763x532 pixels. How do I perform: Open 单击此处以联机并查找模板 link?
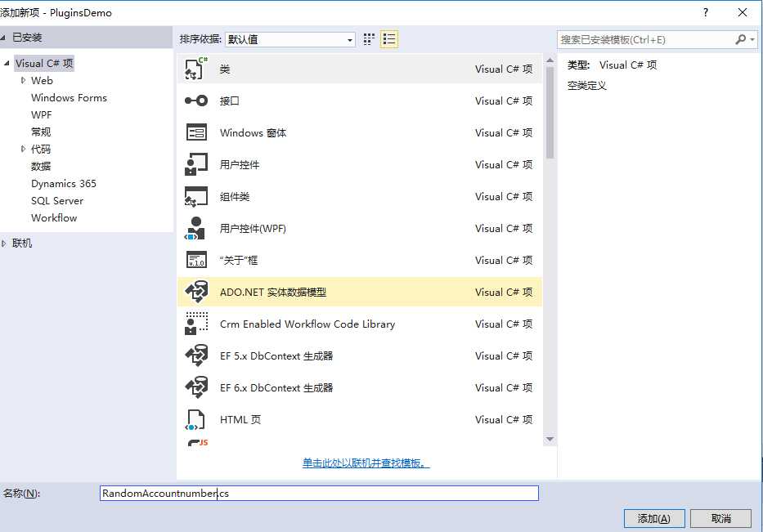366,463
